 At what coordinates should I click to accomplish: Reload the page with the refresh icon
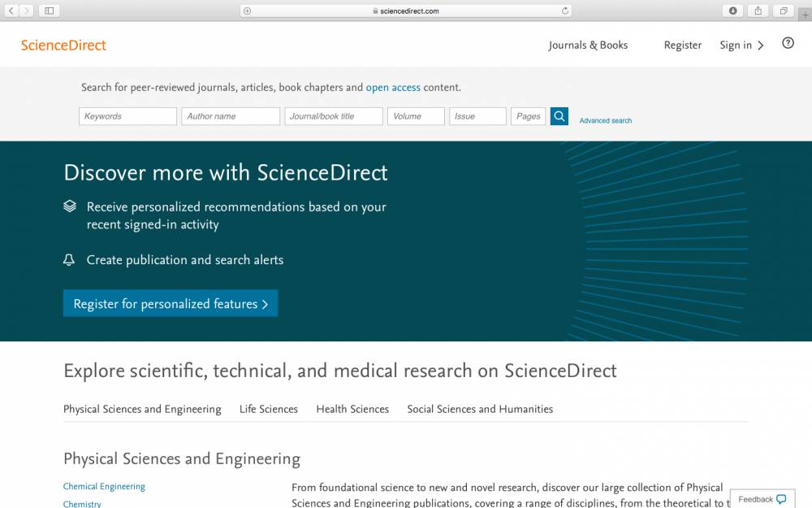point(565,11)
